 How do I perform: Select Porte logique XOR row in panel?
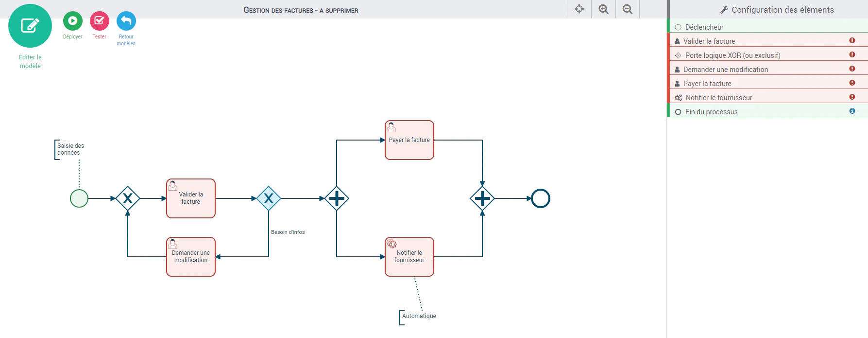coord(768,55)
